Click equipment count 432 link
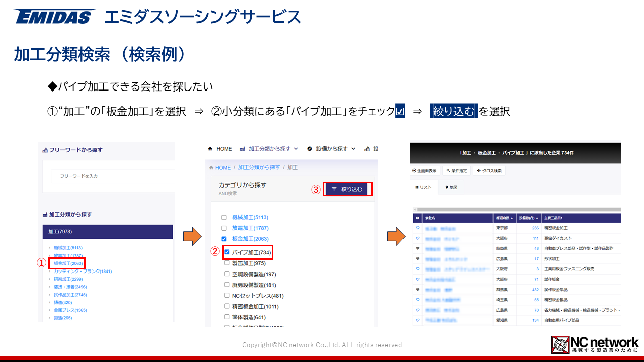Screen dimensions: 644x362 pos(535,290)
